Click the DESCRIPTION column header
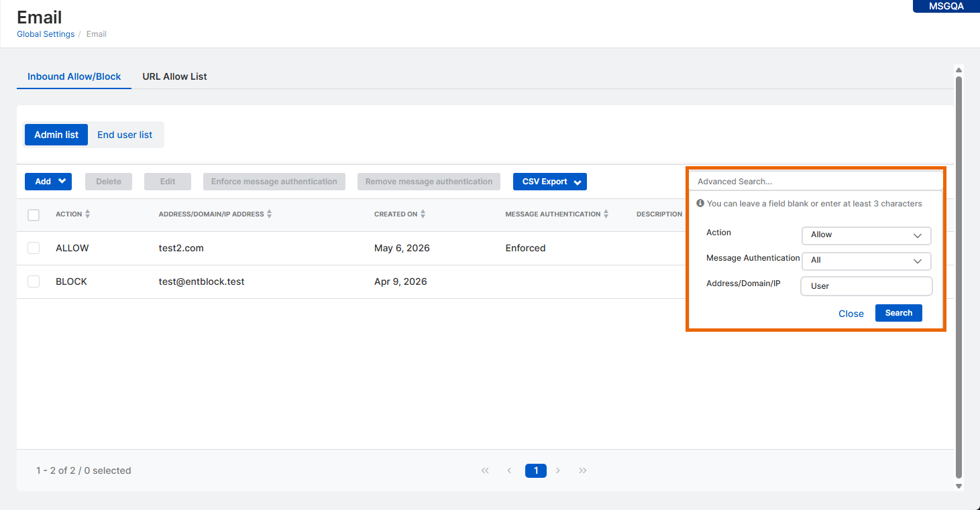 pos(659,214)
